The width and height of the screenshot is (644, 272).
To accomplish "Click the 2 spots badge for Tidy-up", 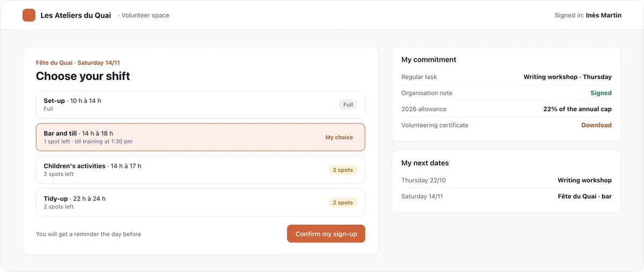I will point(342,202).
